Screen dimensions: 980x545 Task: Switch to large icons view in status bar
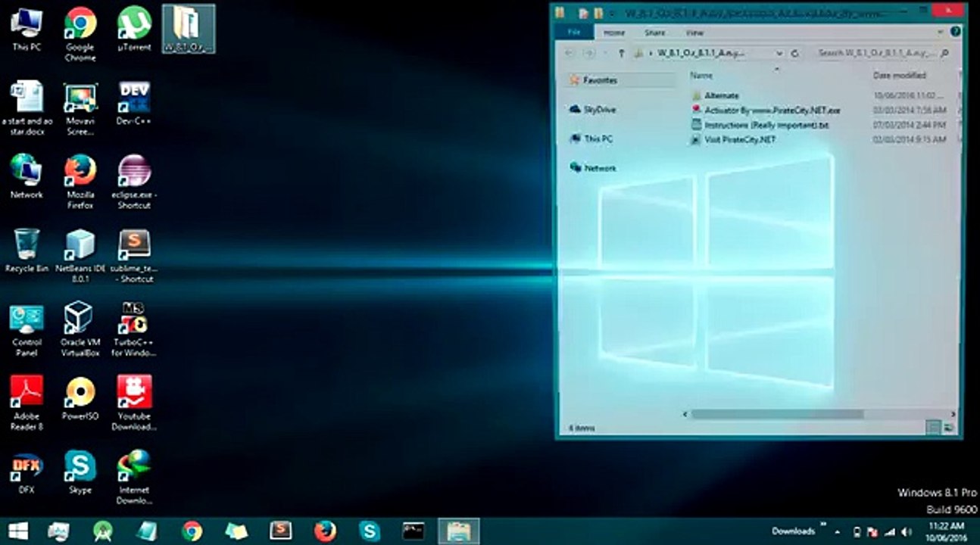(x=948, y=428)
